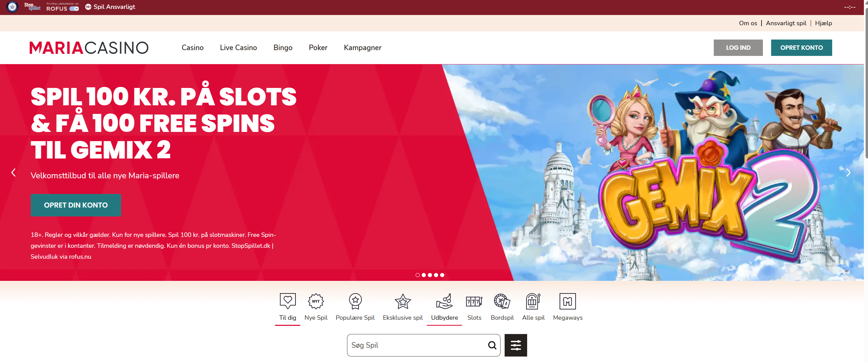Open the Hjælp link
The image size is (868, 363).
823,23
